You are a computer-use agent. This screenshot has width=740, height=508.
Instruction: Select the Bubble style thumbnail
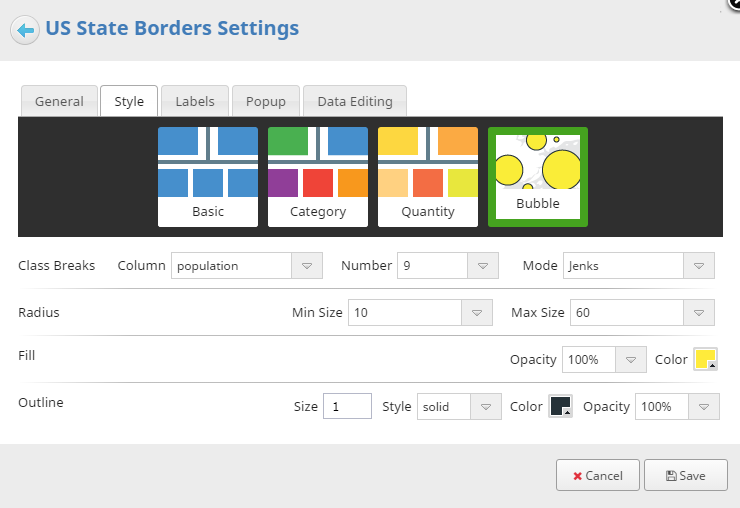(538, 177)
